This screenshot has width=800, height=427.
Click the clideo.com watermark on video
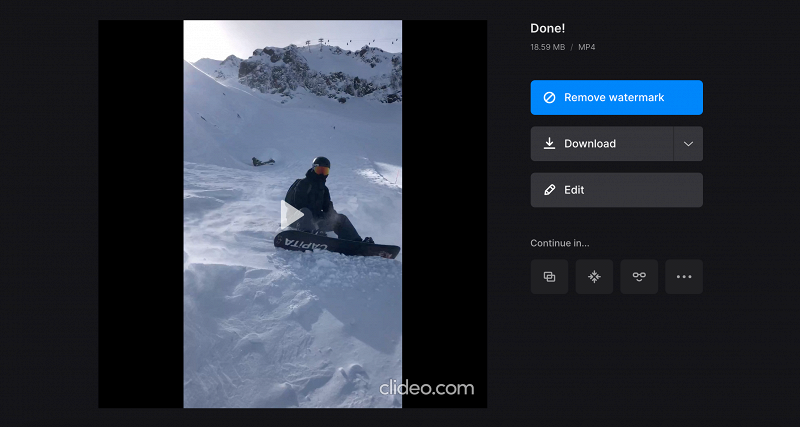click(x=427, y=388)
